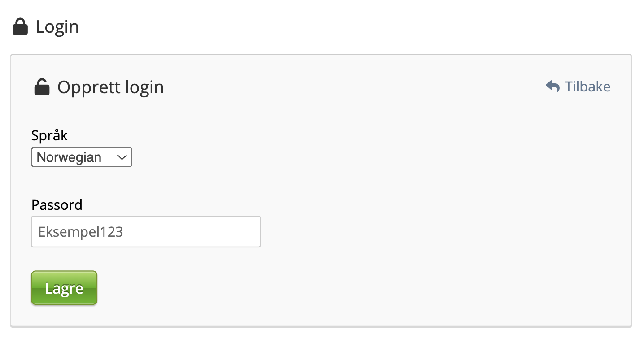
Task: Click the open padlock icon beside Opprett login
Action: coord(42,87)
